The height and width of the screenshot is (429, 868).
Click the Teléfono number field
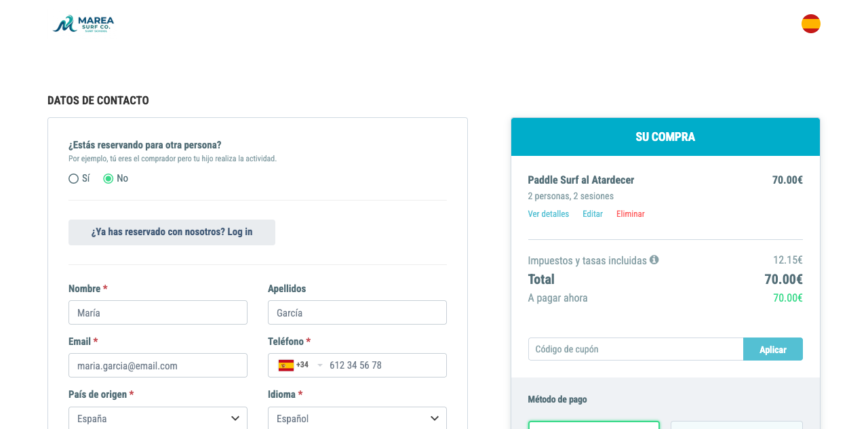[386, 365]
